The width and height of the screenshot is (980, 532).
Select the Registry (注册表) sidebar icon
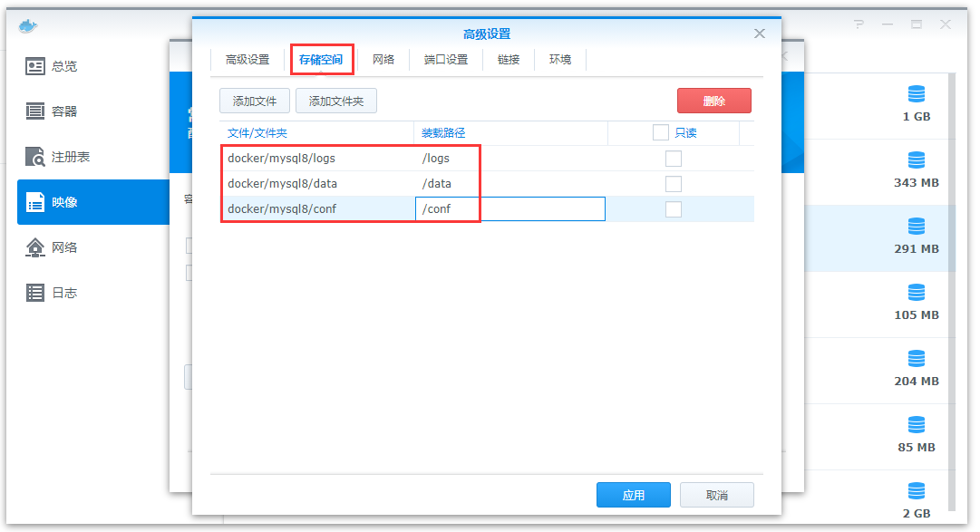(35, 157)
